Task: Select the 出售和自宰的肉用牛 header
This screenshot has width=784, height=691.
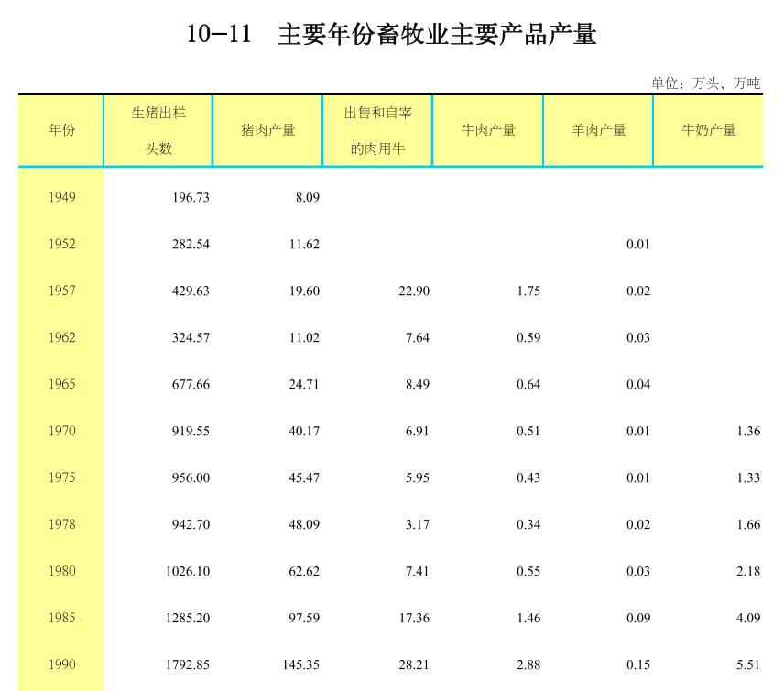Action: click(x=376, y=130)
